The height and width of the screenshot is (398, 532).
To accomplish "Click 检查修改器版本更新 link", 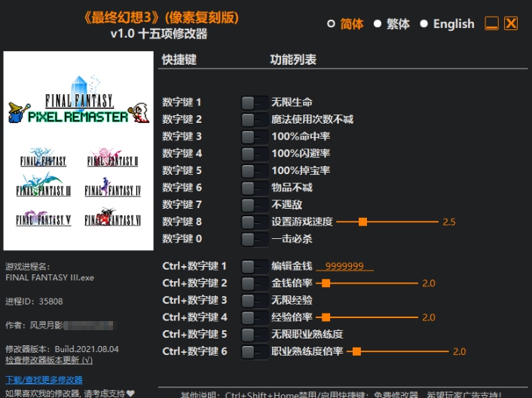I will pyautogui.click(x=49, y=360).
